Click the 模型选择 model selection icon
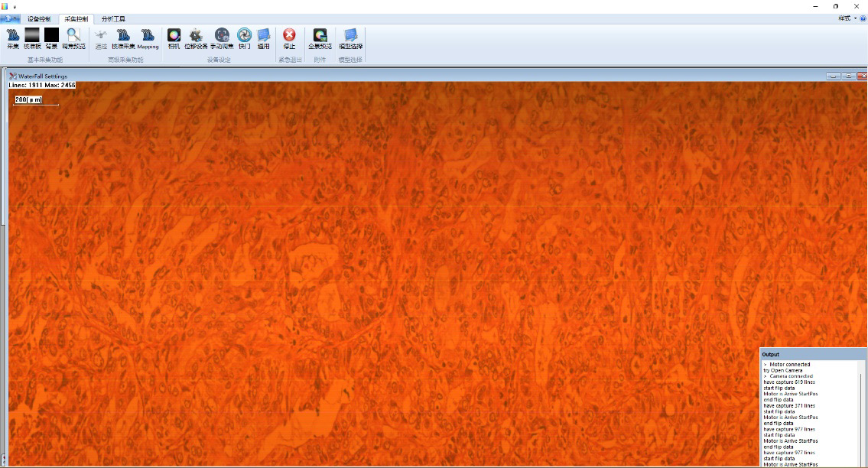The height and width of the screenshot is (468, 868). click(x=350, y=37)
